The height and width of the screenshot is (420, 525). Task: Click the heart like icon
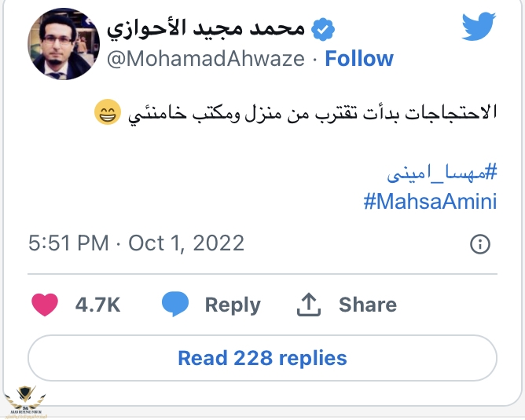[46, 305]
